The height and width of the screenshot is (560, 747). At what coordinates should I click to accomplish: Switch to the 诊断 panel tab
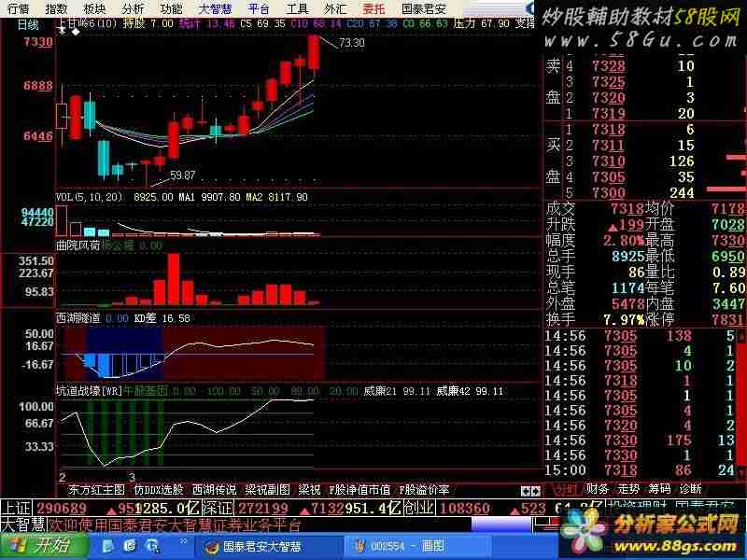click(x=690, y=489)
